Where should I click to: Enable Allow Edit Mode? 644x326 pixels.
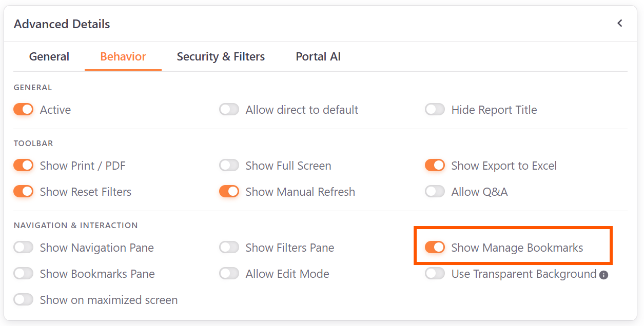point(229,273)
